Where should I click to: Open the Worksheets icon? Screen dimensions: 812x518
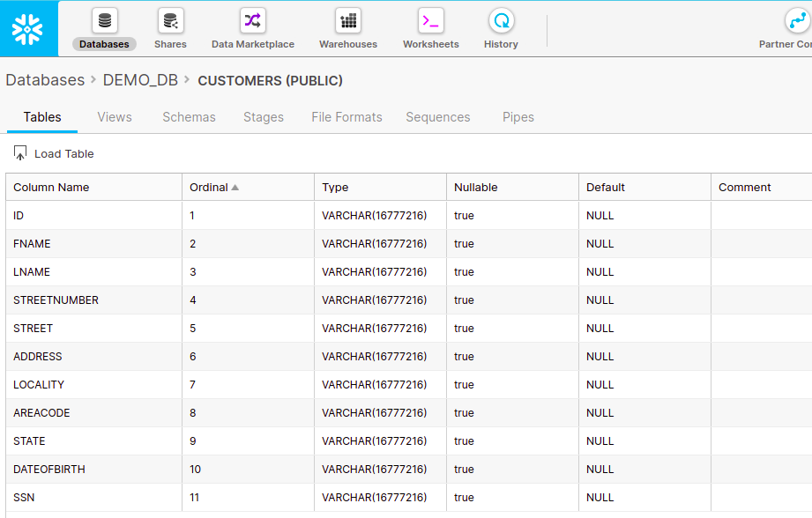point(431,21)
